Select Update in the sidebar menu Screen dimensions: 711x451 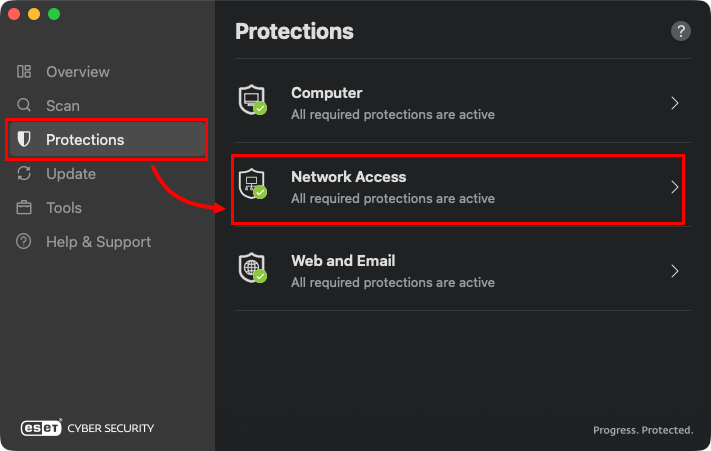pyautogui.click(x=71, y=174)
